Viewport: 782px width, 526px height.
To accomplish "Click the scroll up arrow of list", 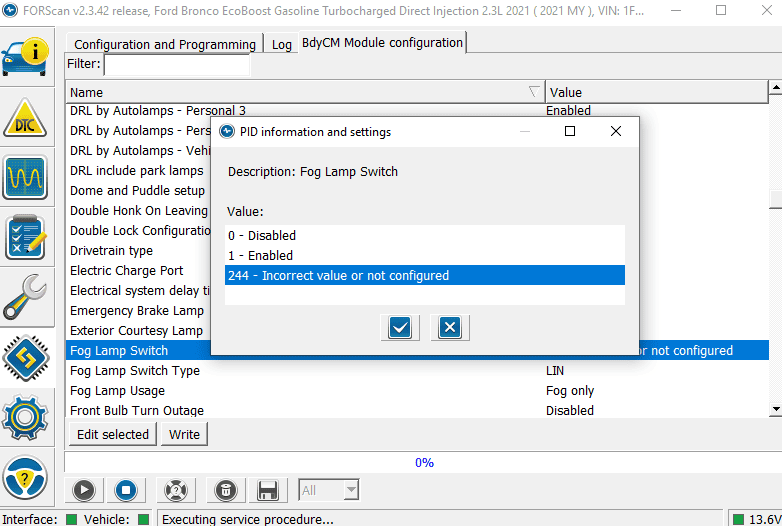I will [776, 88].
